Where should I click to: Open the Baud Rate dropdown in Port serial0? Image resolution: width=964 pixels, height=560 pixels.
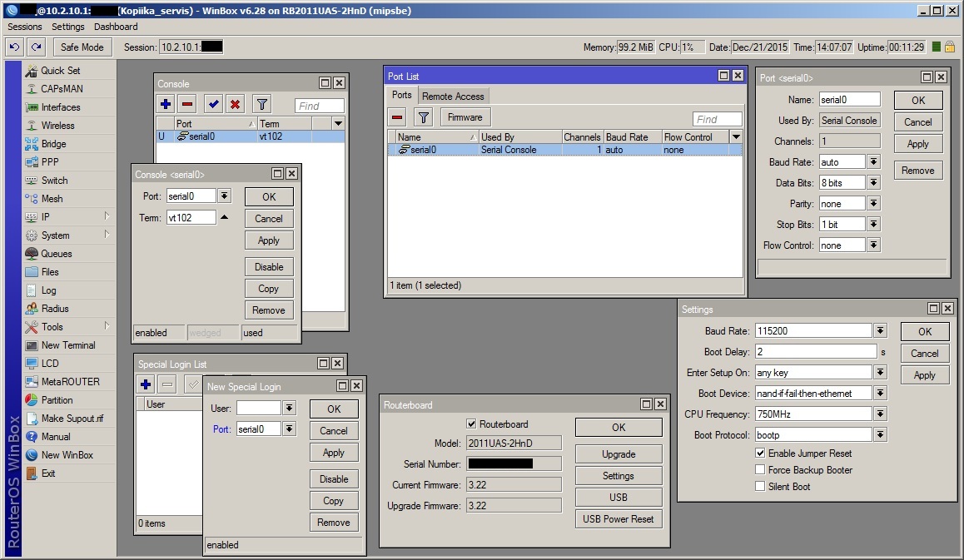pyautogui.click(x=872, y=161)
